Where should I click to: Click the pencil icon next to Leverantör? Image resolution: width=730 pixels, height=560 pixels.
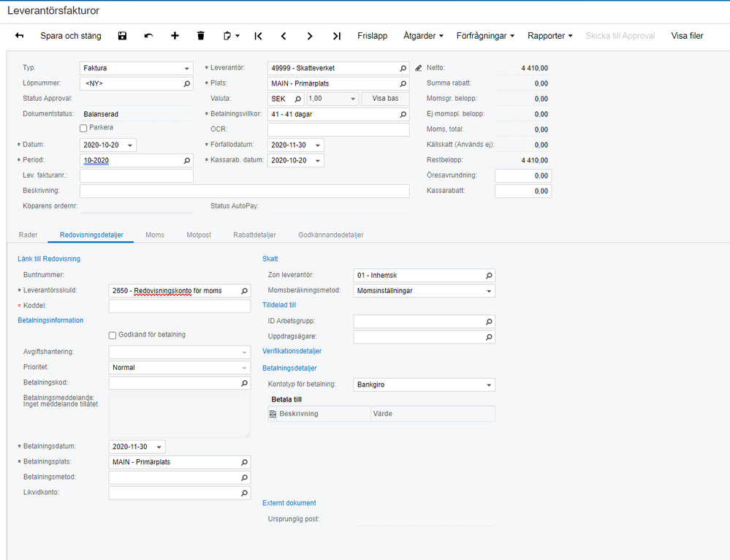(418, 68)
